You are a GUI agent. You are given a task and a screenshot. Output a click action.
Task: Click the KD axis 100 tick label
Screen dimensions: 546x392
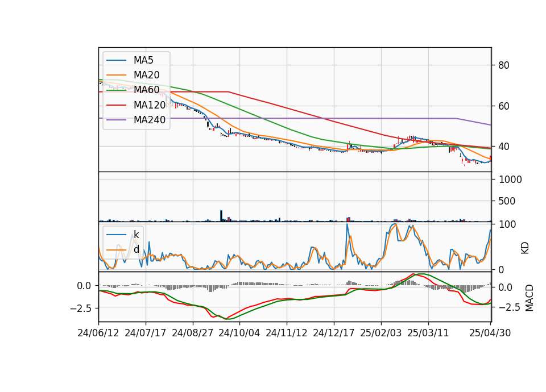click(507, 224)
